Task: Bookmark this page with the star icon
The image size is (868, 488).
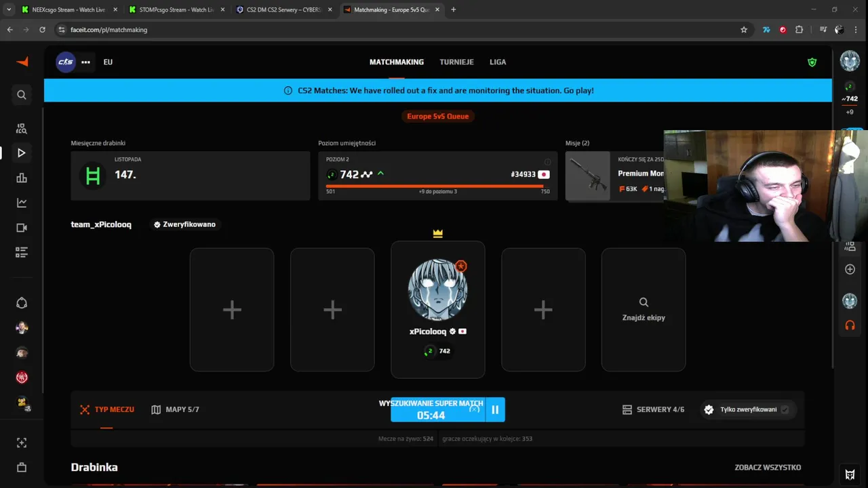Action: point(744,30)
